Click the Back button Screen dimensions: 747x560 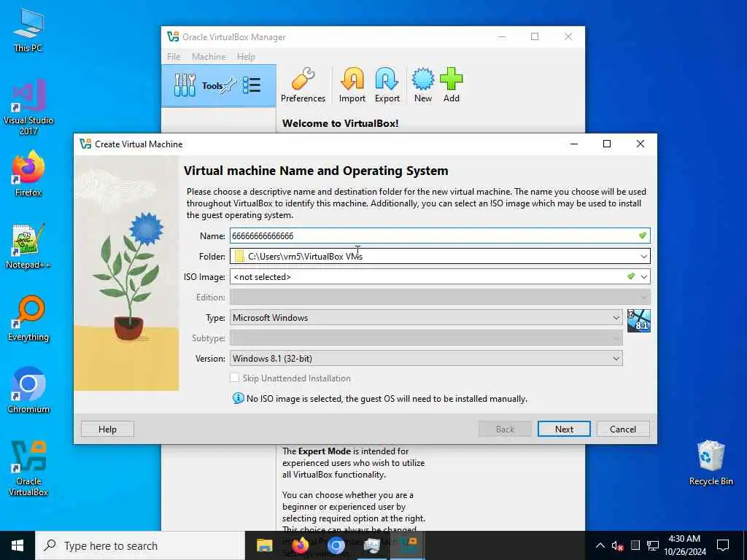coord(505,429)
